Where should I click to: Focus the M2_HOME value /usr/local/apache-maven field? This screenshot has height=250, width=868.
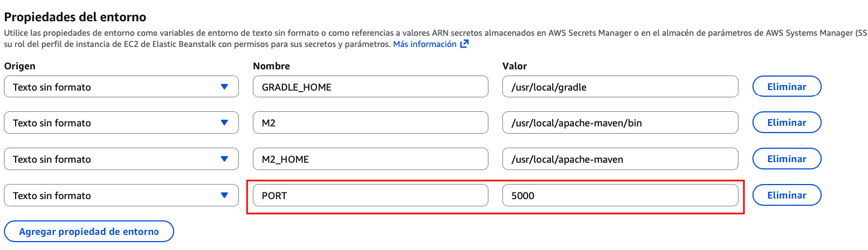[x=620, y=159]
